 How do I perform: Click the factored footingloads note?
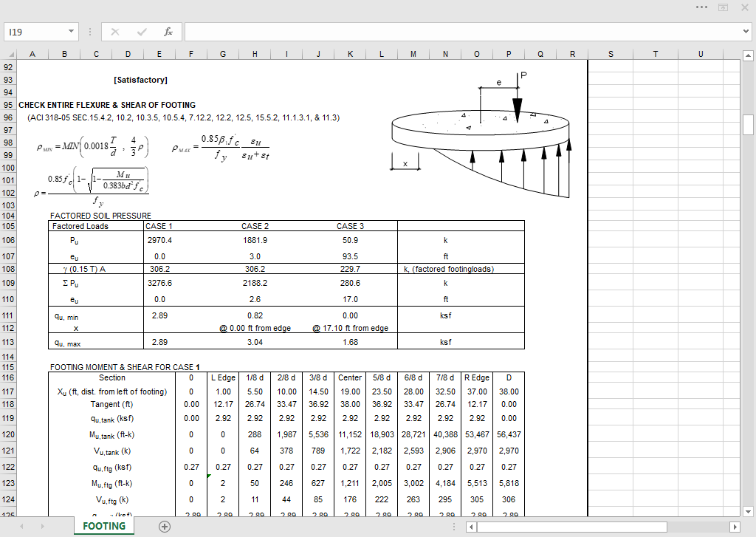point(449,269)
